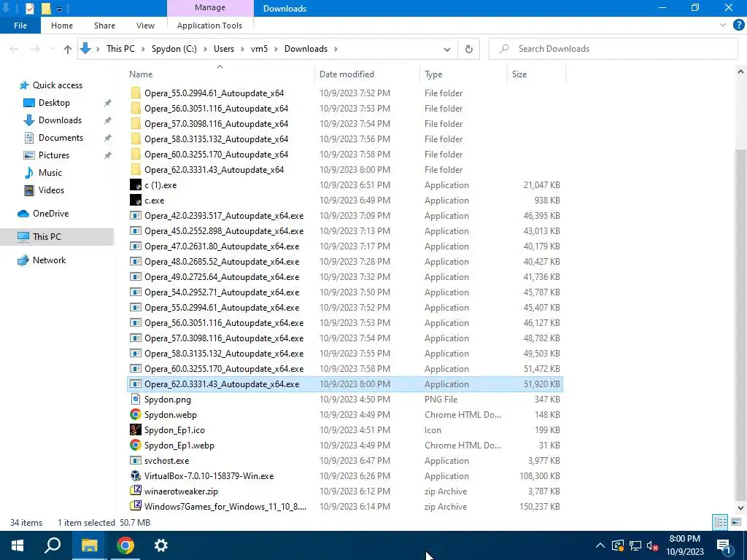747x560 pixels.
Task: Sort by Date modified column header
Action: click(x=347, y=74)
